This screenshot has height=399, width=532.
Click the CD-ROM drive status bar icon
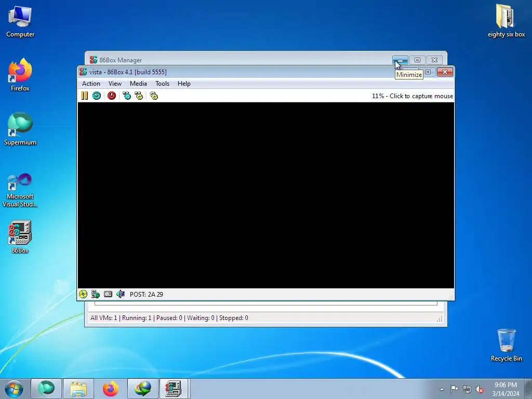pos(83,294)
